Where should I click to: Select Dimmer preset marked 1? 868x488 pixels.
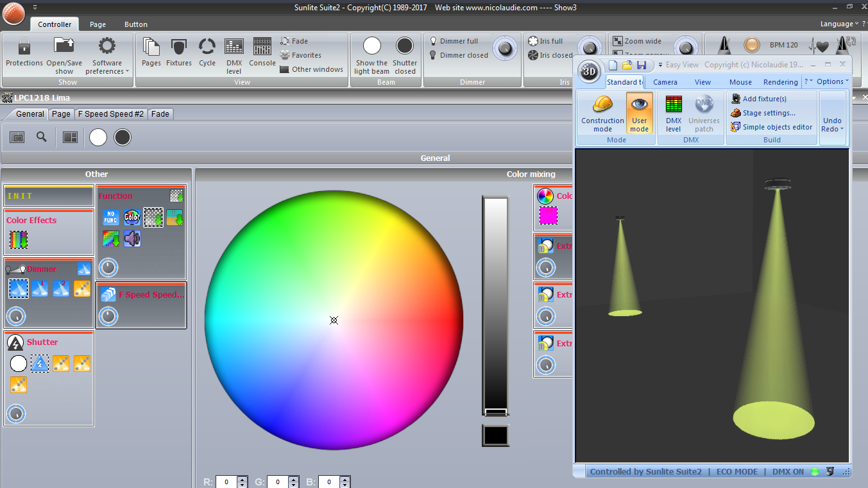40,289
